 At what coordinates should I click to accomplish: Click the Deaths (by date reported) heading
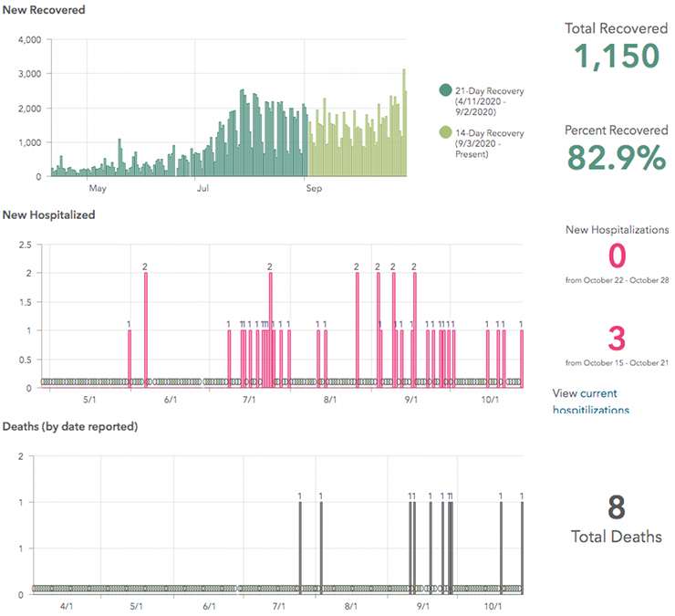70,427
